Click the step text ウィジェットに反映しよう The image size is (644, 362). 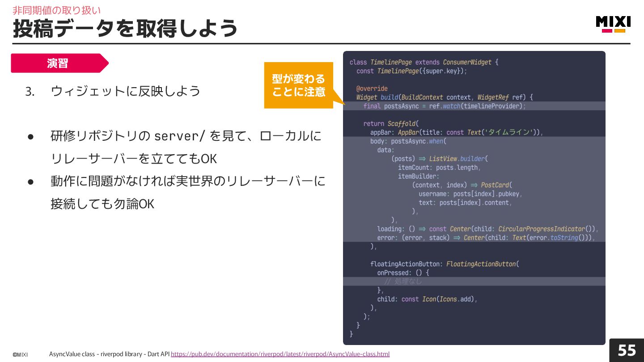pos(125,91)
